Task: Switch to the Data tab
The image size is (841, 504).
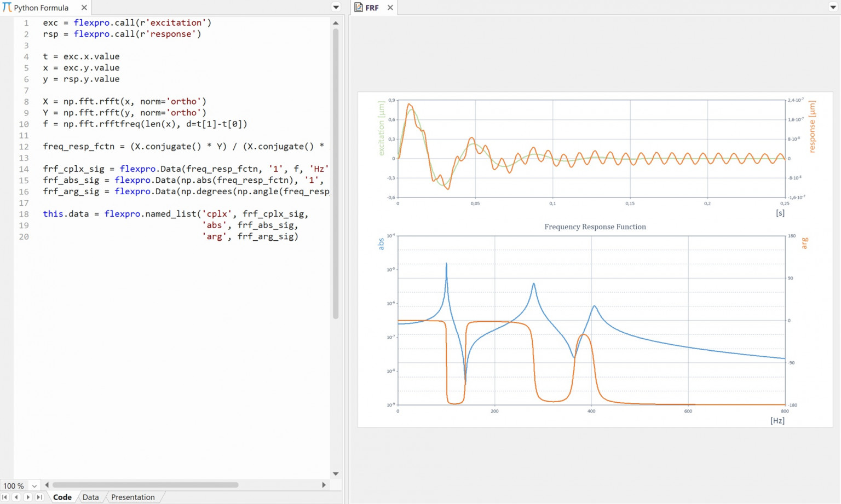Action: 90,497
